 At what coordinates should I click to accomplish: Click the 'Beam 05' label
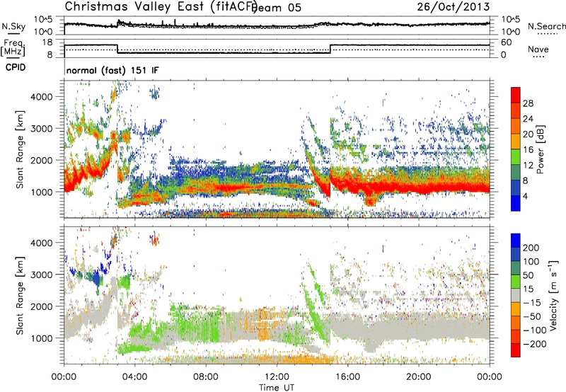click(277, 8)
